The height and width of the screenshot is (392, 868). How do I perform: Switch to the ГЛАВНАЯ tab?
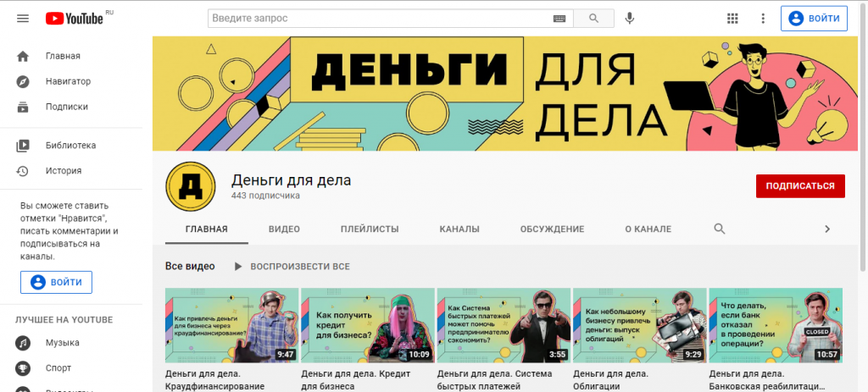tap(207, 229)
